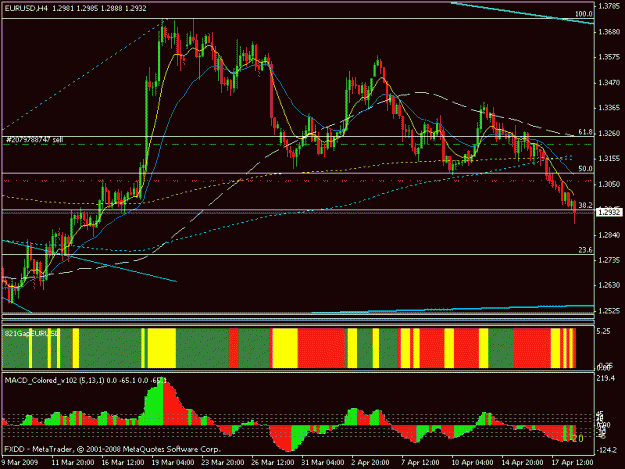The width and height of the screenshot is (625, 469).
Task: Click the 17 Apr 12:00 time label
Action: pyautogui.click(x=572, y=462)
